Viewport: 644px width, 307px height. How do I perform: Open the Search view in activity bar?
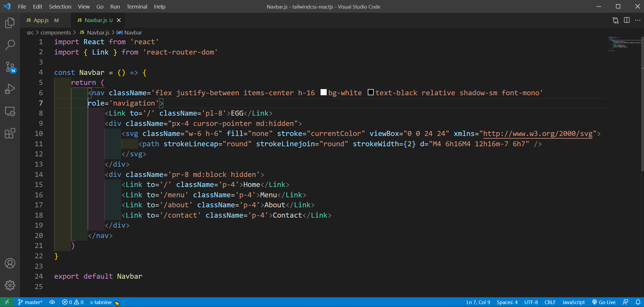point(10,45)
